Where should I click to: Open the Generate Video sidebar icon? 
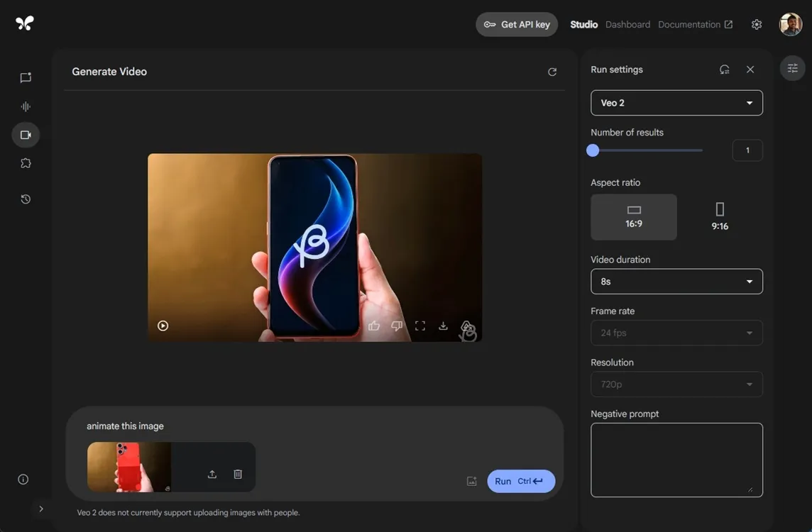point(25,134)
